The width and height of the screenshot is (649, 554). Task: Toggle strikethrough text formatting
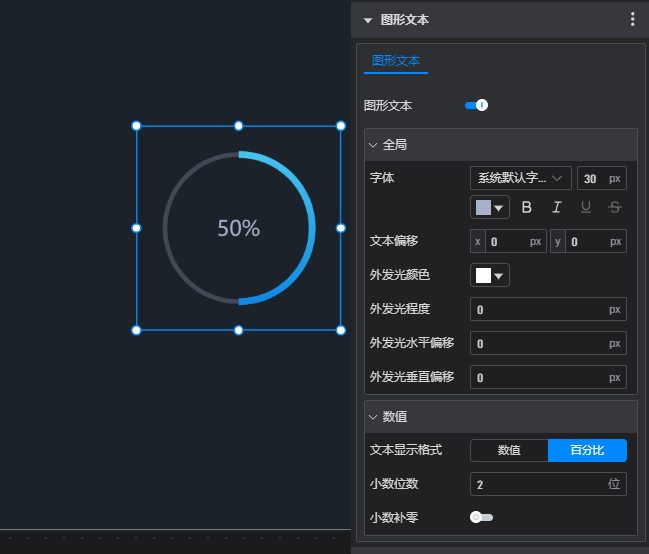pyautogui.click(x=615, y=207)
